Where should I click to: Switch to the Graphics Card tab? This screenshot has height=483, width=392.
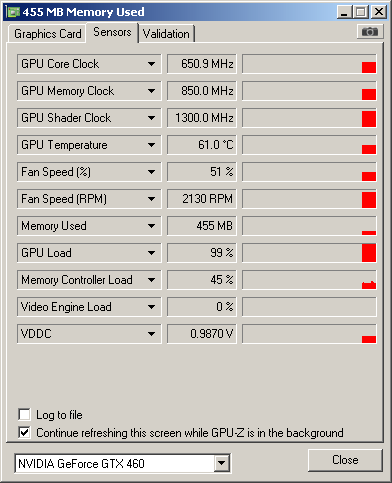[48, 34]
